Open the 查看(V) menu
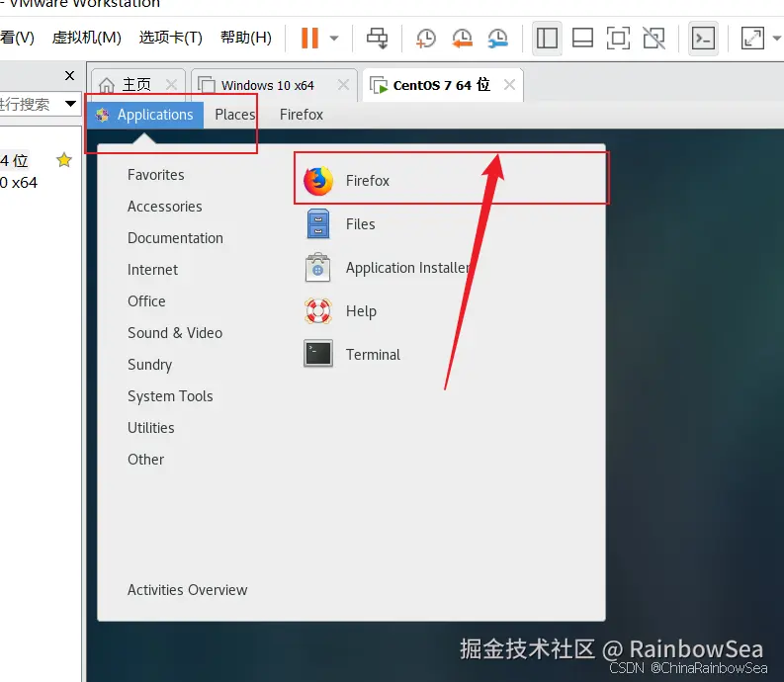The image size is (784, 682). coord(17,38)
